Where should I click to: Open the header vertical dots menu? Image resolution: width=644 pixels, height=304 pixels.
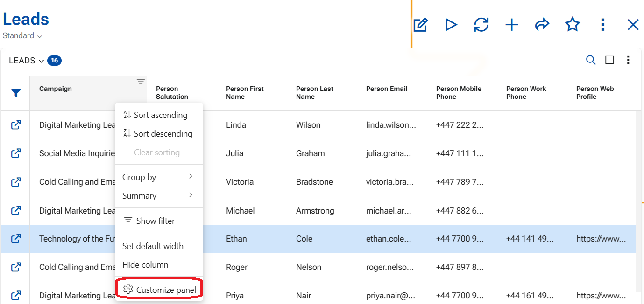tap(603, 25)
